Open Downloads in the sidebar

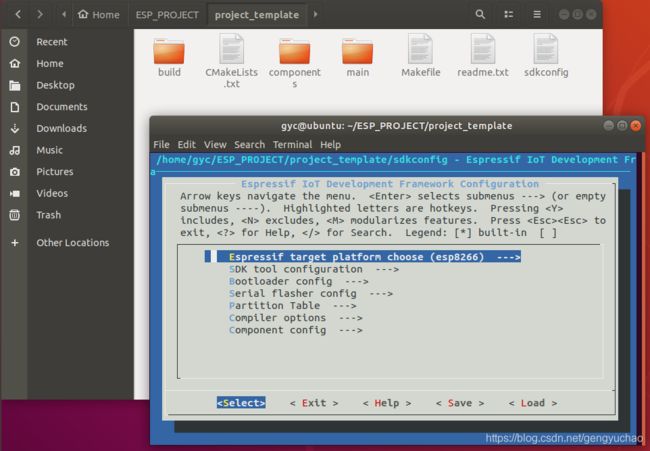point(67,129)
